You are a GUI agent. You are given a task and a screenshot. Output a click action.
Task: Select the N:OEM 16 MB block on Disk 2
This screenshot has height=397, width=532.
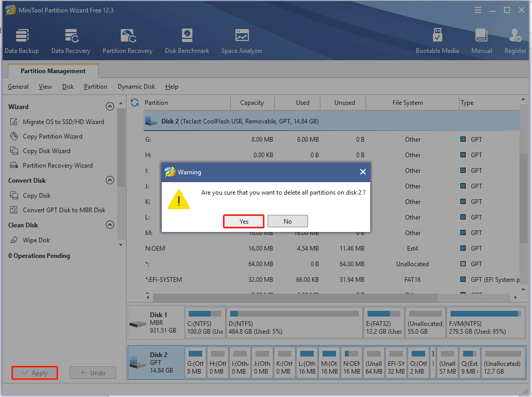(351, 362)
